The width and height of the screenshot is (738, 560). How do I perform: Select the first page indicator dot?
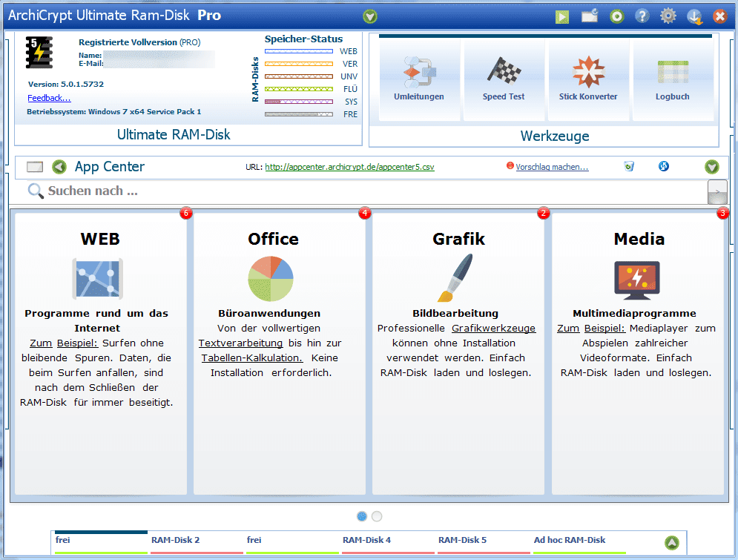(x=362, y=516)
